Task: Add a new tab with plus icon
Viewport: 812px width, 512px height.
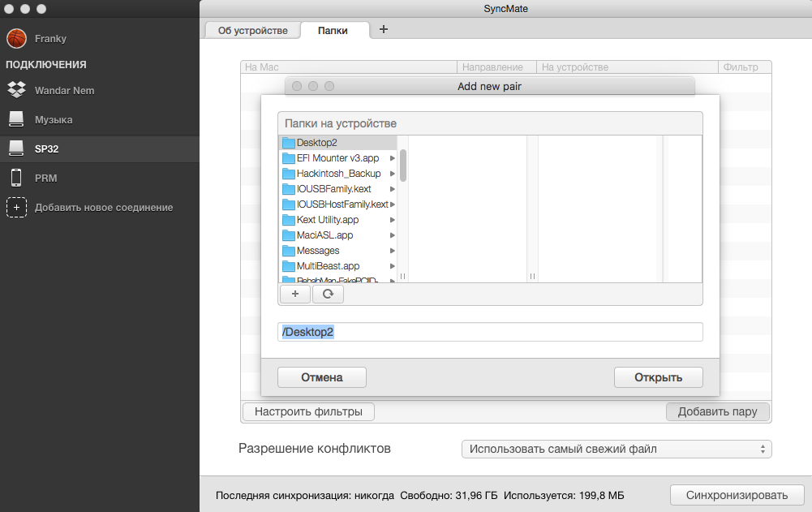Action: click(x=384, y=29)
